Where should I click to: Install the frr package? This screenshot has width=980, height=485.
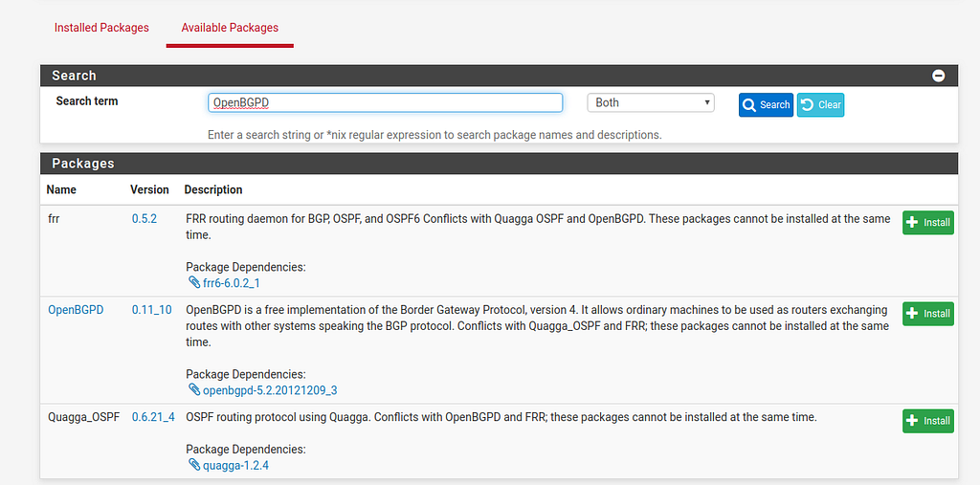tap(927, 223)
